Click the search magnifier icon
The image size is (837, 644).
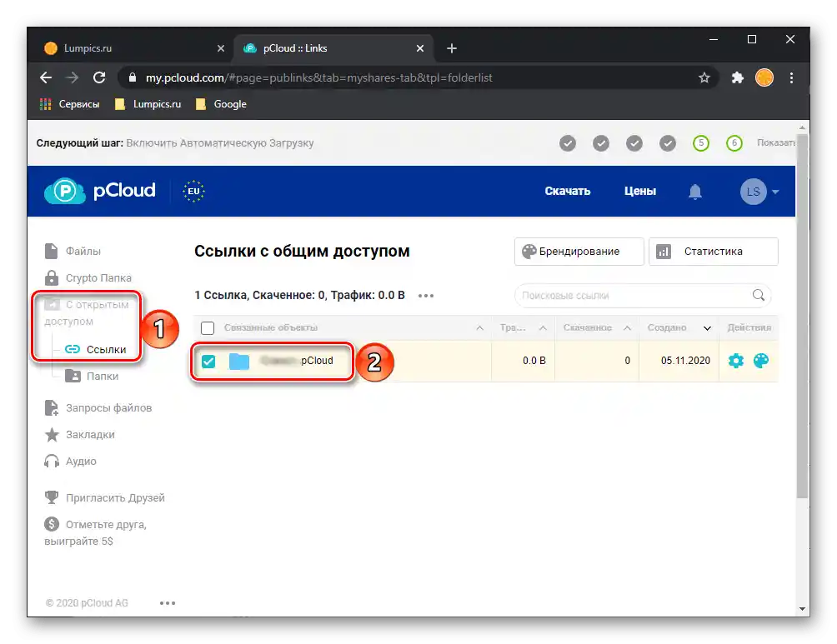coord(759,295)
